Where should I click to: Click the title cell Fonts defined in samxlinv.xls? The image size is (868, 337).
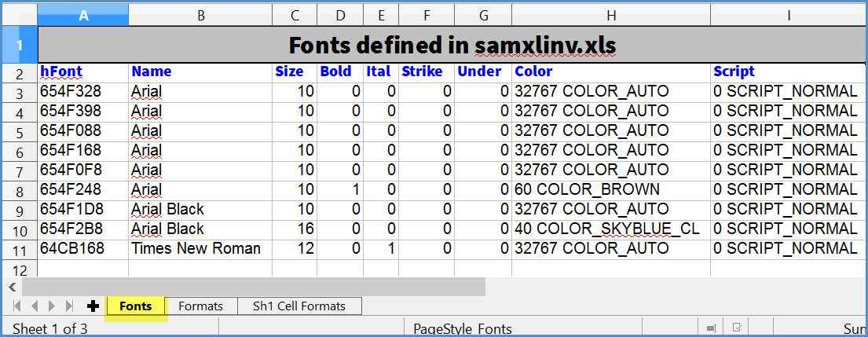[x=452, y=45]
